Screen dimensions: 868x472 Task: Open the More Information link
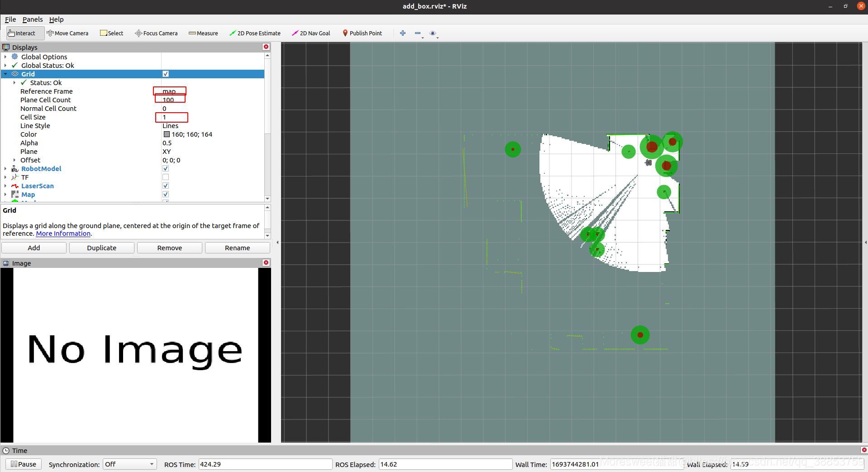pos(62,234)
